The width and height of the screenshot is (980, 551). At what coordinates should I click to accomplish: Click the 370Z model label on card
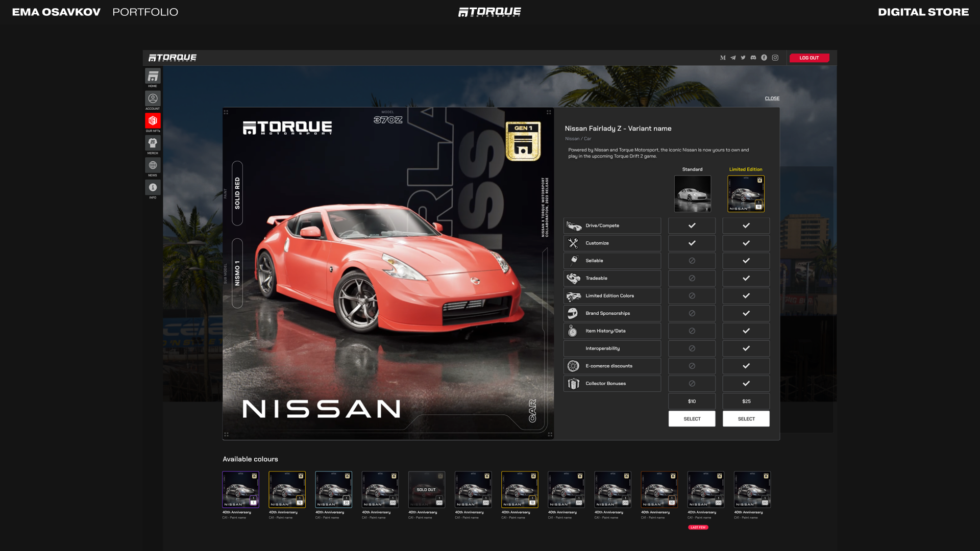click(x=388, y=120)
